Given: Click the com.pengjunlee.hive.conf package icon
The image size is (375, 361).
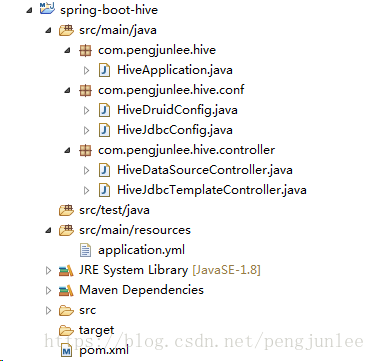Looking at the screenshot, I should (x=85, y=90).
